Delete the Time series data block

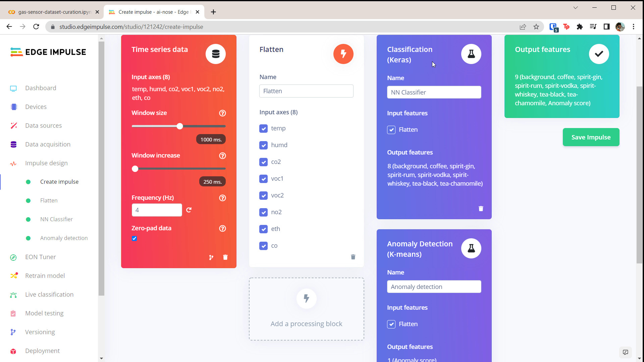pos(225,257)
